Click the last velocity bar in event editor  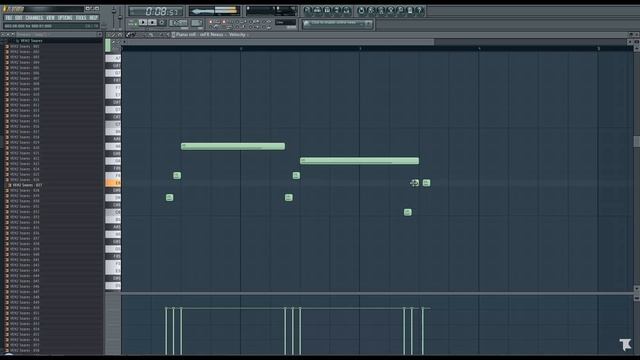pyautogui.click(x=423, y=331)
